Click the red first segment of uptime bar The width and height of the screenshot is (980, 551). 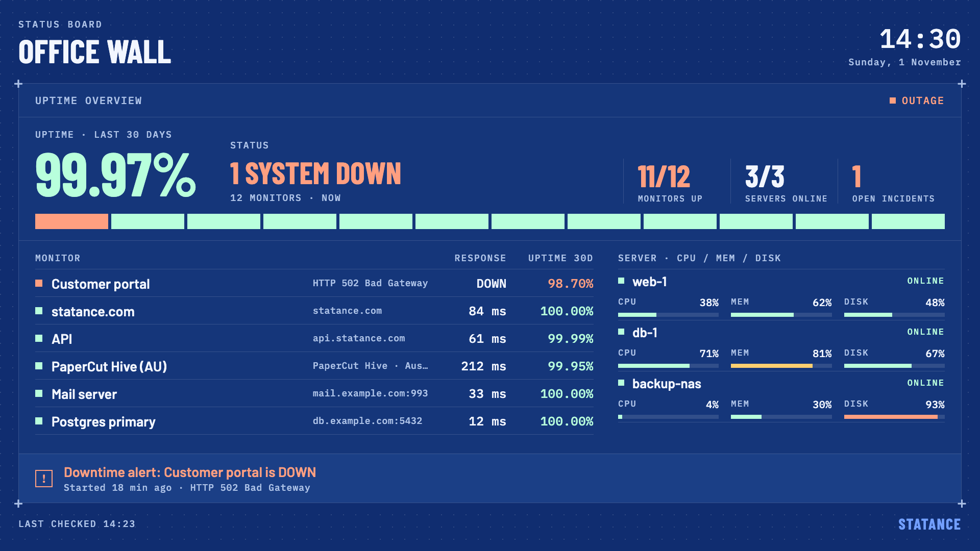click(x=71, y=221)
